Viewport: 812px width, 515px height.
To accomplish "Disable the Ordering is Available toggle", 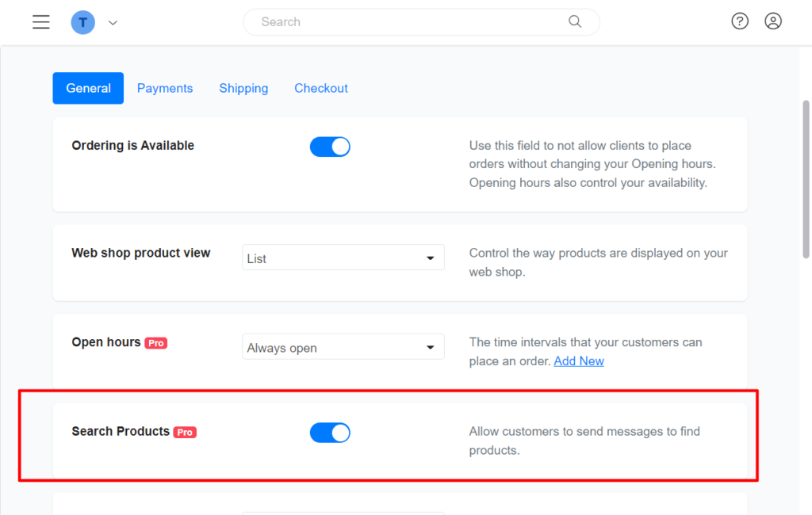I will coord(330,147).
